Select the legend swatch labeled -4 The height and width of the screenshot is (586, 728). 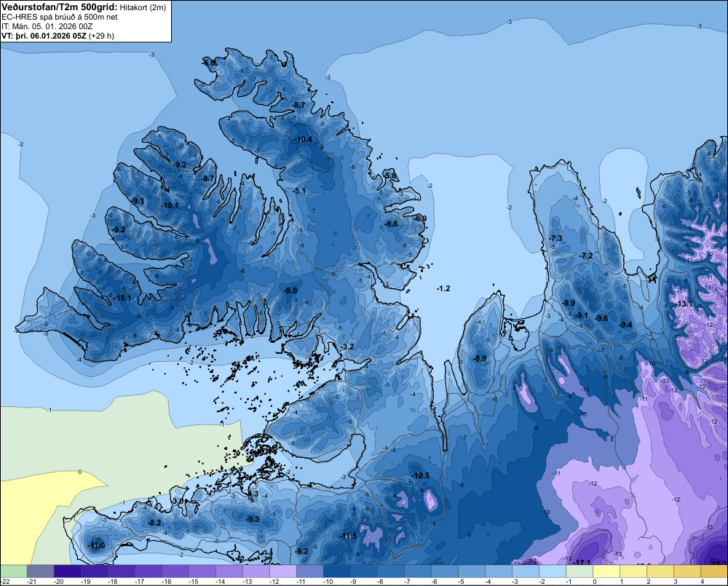click(x=498, y=571)
